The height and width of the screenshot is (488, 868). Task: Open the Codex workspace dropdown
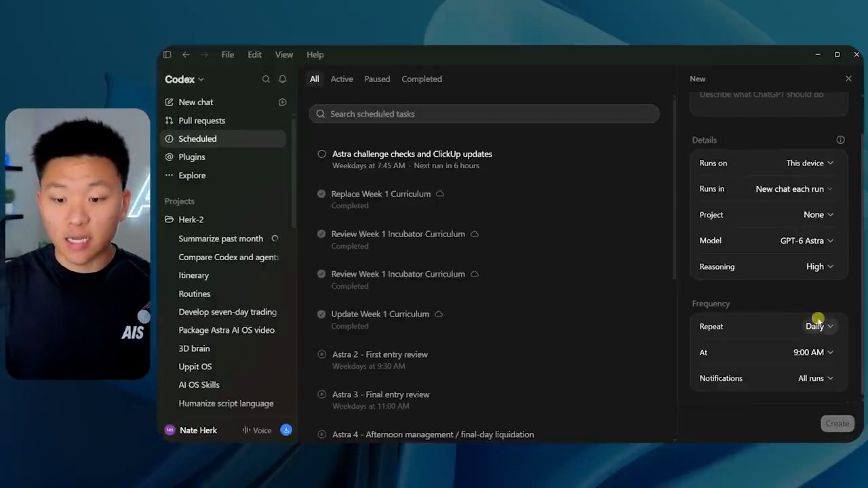point(184,79)
